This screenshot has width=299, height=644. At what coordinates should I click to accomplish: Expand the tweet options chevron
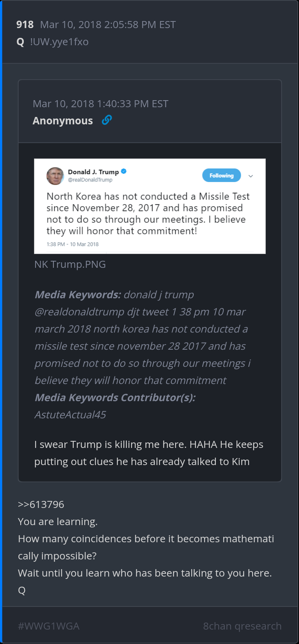pyautogui.click(x=251, y=176)
